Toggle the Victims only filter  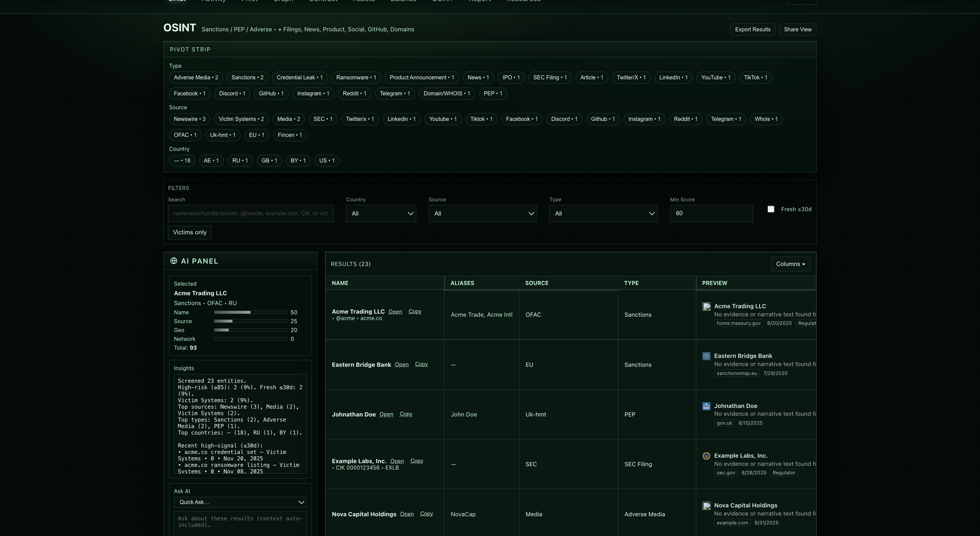[190, 232]
